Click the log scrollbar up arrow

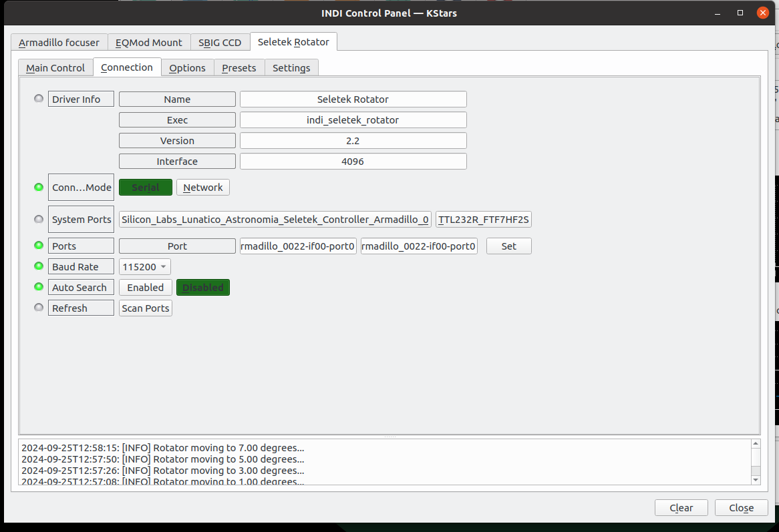[756, 444]
